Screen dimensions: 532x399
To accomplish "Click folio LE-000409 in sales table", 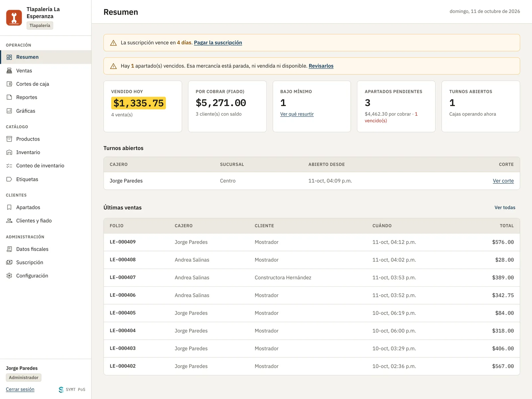I will (123, 242).
